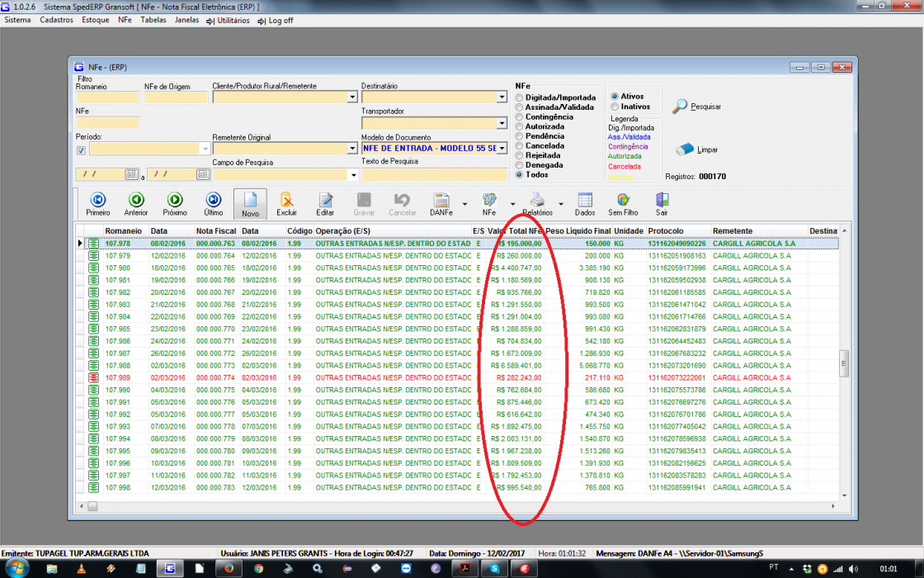Click the Gravar save icon
924x578 pixels.
pyautogui.click(x=364, y=199)
